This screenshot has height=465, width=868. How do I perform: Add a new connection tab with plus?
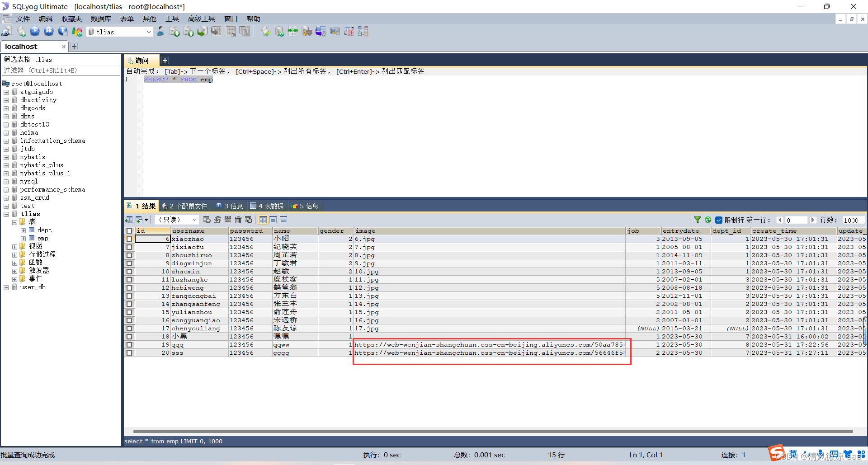(74, 47)
